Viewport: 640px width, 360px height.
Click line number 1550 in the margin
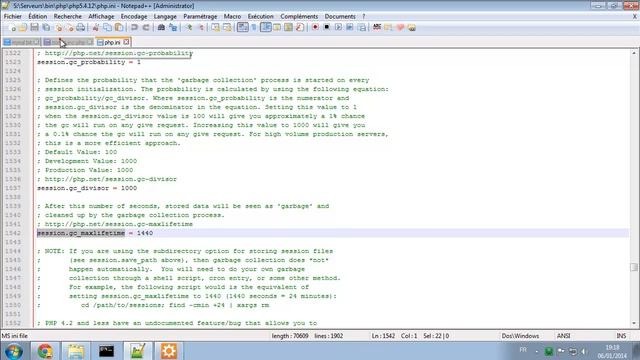(x=13, y=305)
